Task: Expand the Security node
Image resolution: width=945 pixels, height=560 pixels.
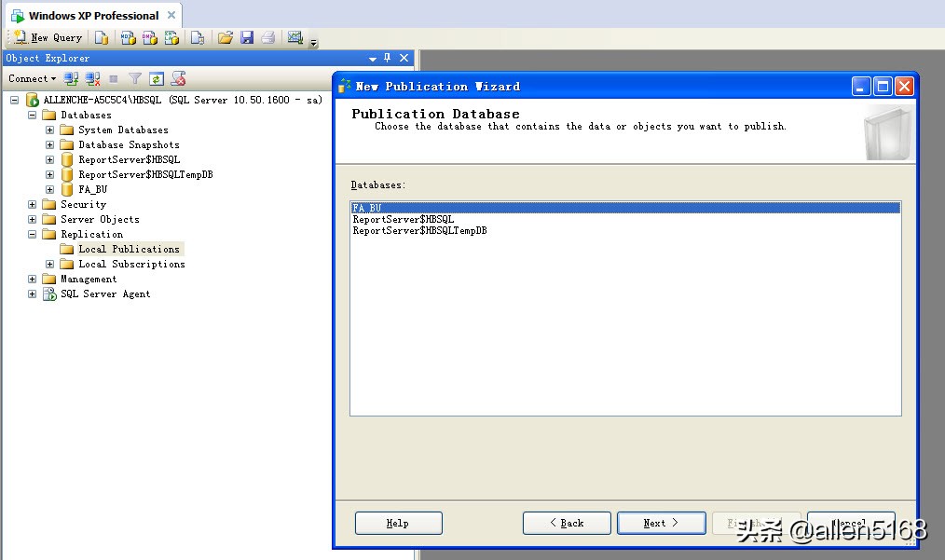Action: pyautogui.click(x=31, y=204)
